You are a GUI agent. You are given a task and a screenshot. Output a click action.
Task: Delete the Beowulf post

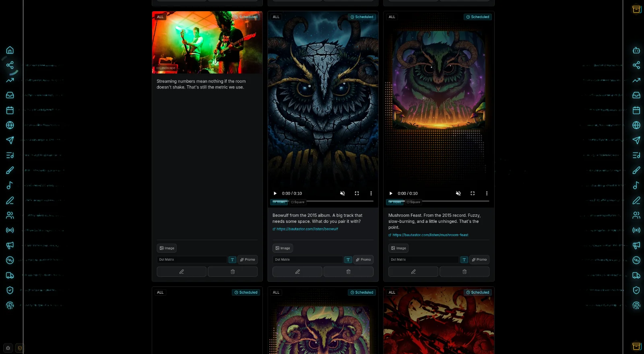click(x=349, y=272)
